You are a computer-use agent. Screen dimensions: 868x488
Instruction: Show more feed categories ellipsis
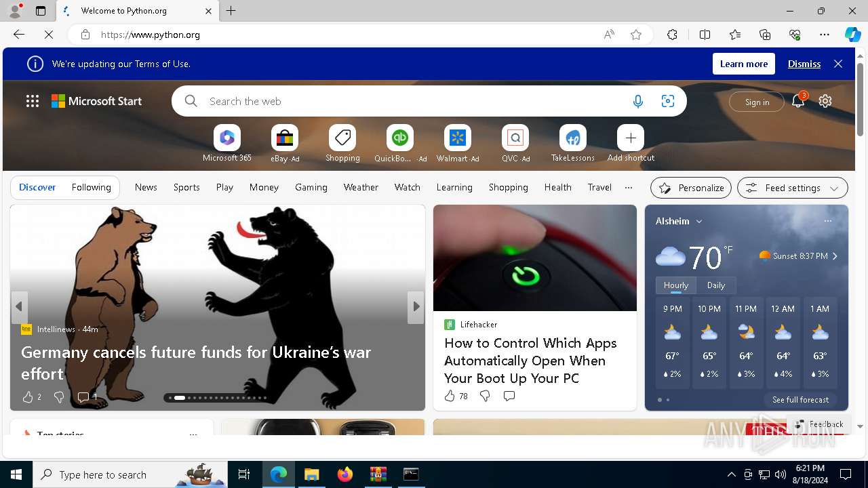coord(629,187)
